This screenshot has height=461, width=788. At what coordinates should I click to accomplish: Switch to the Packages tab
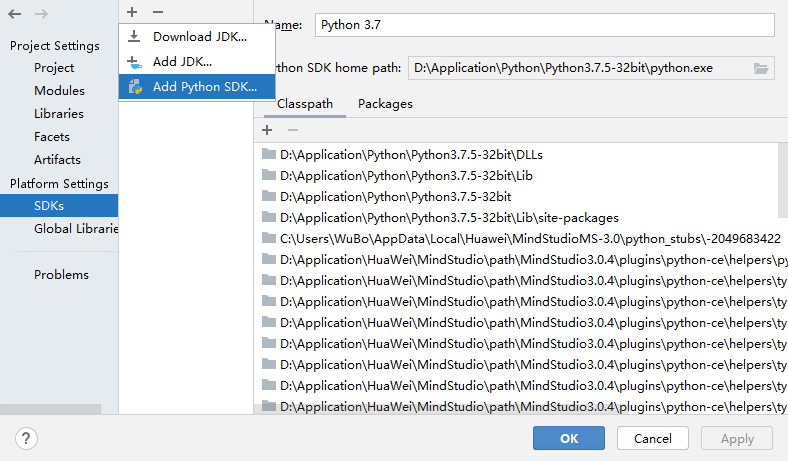coord(385,103)
